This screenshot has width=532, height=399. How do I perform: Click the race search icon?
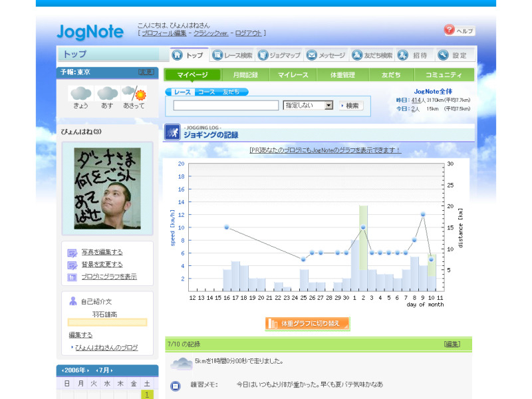tap(217, 55)
